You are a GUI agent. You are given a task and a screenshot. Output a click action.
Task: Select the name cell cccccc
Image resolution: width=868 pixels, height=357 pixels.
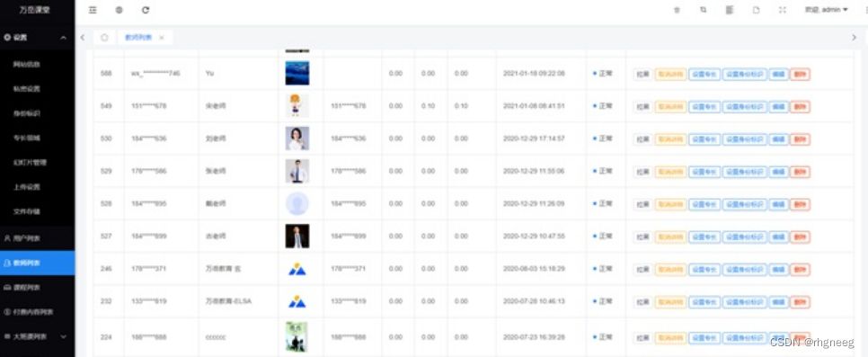pos(216,337)
